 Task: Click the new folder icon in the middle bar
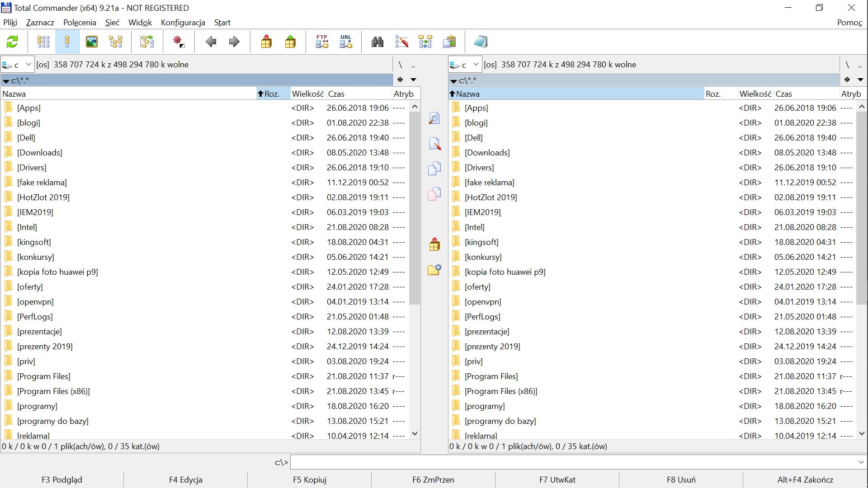[x=434, y=270]
